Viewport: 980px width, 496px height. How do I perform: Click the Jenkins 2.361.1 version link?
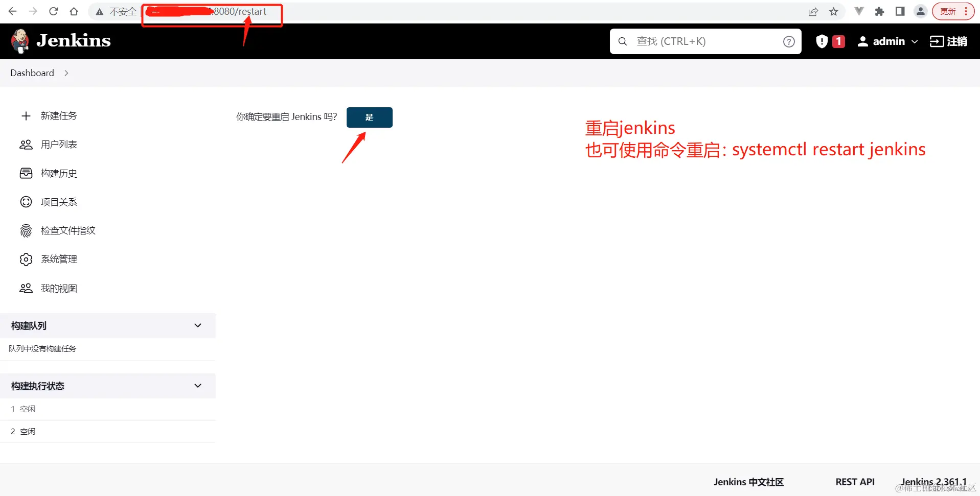[x=933, y=482]
